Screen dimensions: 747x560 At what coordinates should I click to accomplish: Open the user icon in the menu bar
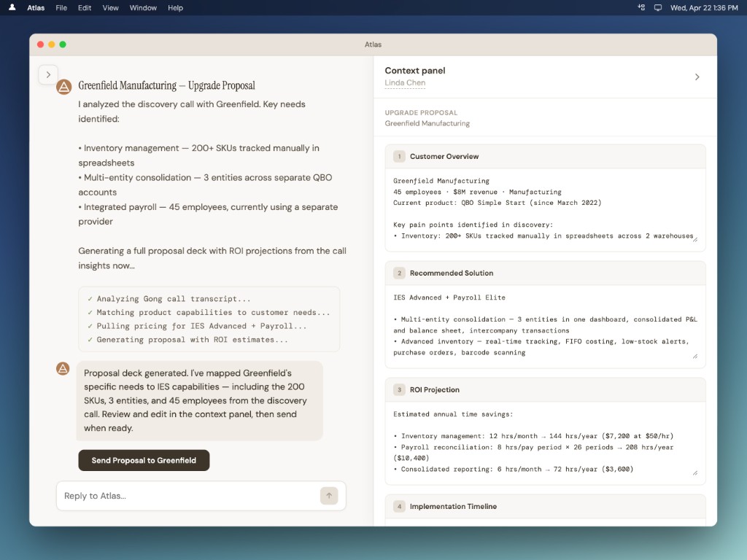coord(12,7)
